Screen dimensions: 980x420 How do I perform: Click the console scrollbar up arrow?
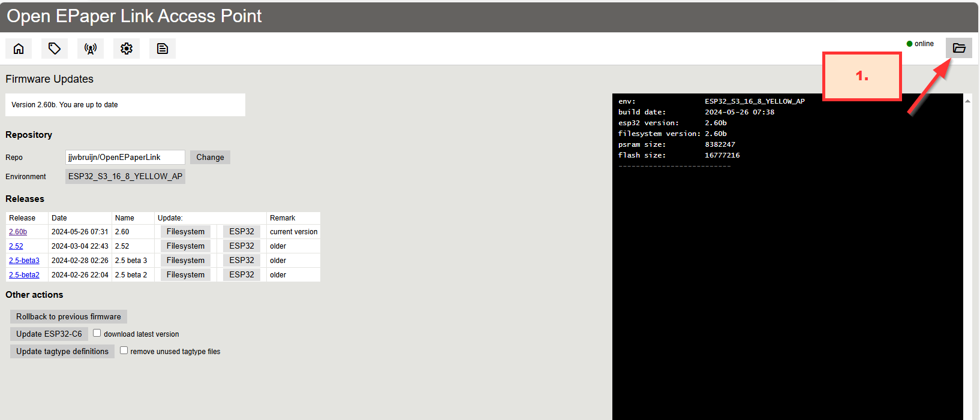coord(967,101)
